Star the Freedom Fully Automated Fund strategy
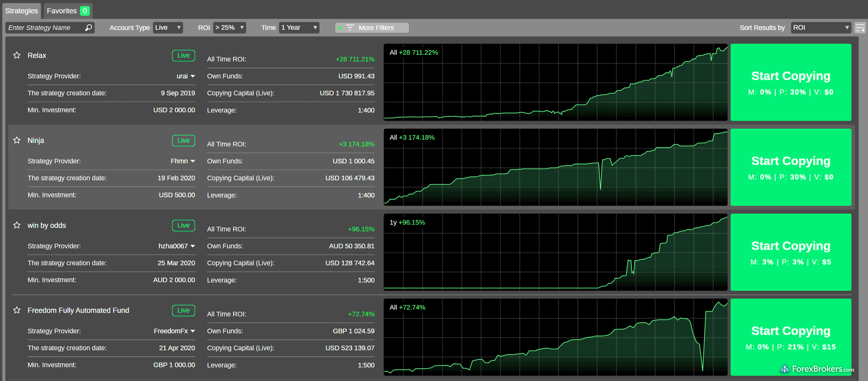The image size is (868, 381). [17, 310]
